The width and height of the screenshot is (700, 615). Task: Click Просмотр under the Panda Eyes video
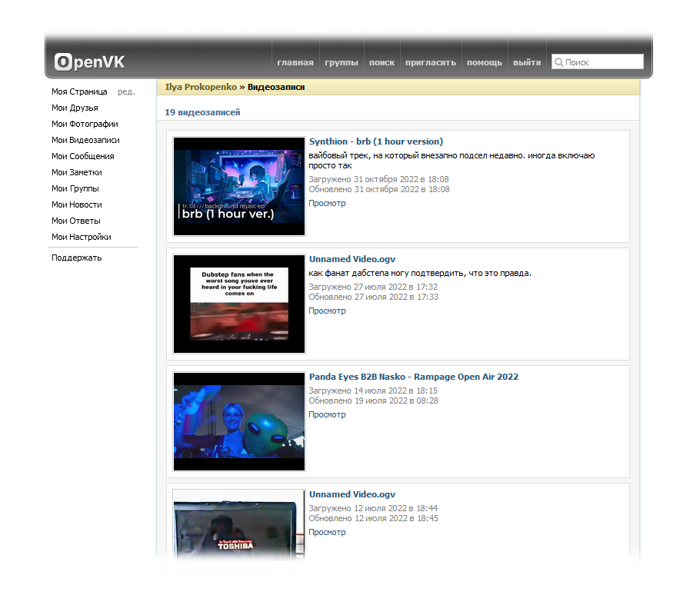327,415
